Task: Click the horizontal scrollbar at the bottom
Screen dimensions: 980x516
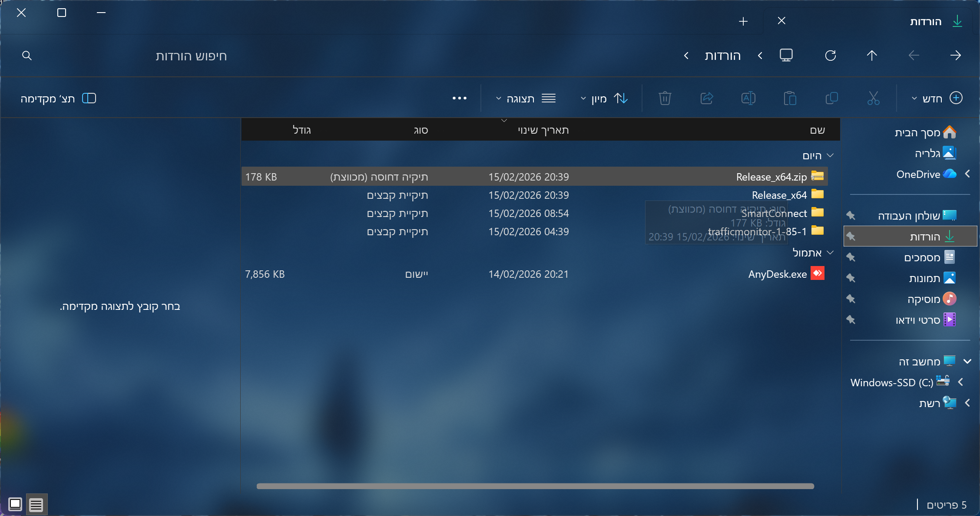Action: click(x=535, y=486)
